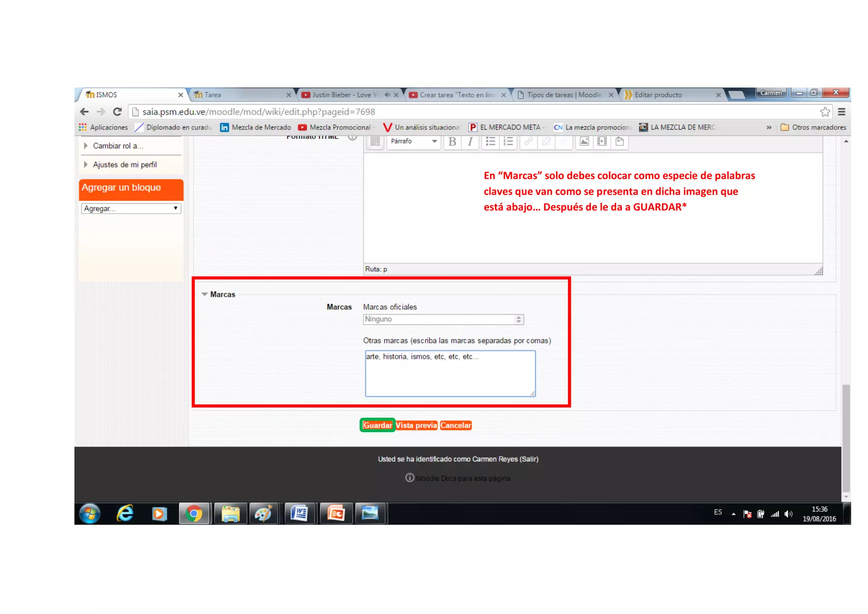The image size is (868, 614).
Task: Insert Moodle media into editor
Action: (602, 142)
